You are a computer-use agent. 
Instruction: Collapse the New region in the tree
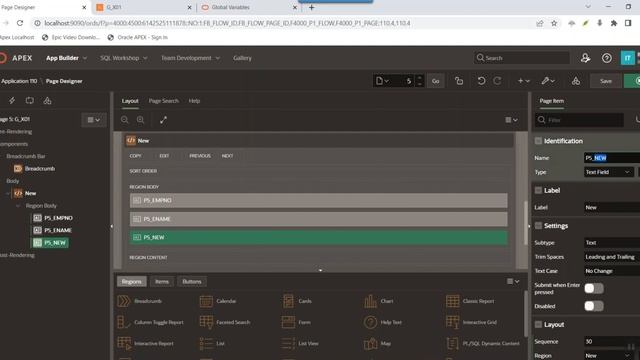click(8, 193)
